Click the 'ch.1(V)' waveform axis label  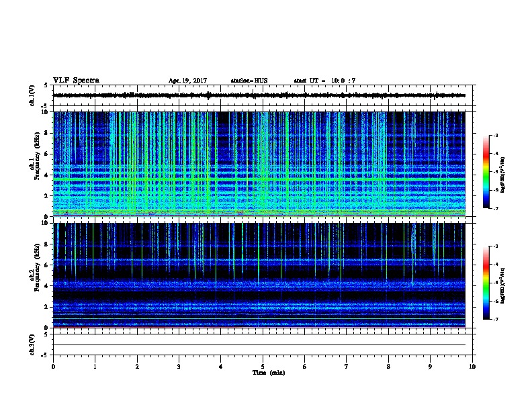pyautogui.click(x=32, y=95)
